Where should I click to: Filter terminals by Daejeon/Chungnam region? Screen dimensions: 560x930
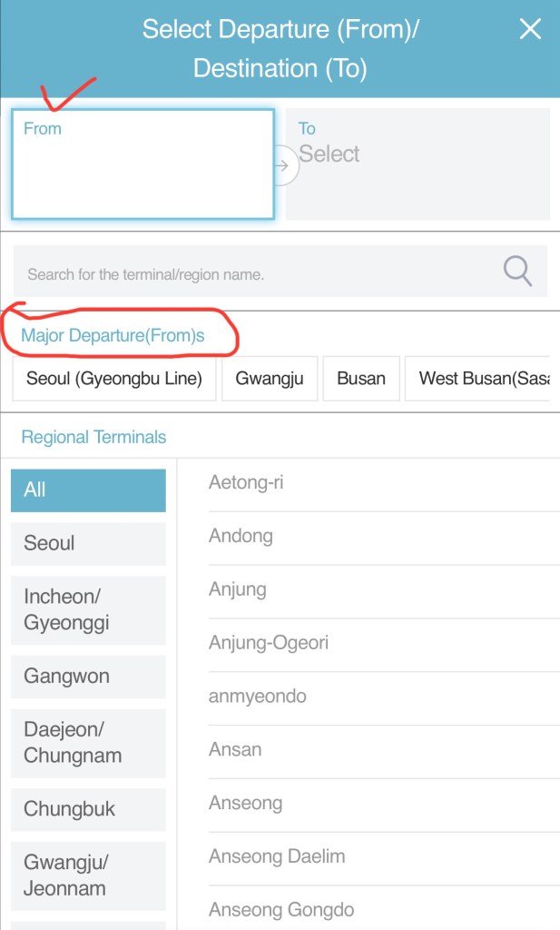click(88, 743)
